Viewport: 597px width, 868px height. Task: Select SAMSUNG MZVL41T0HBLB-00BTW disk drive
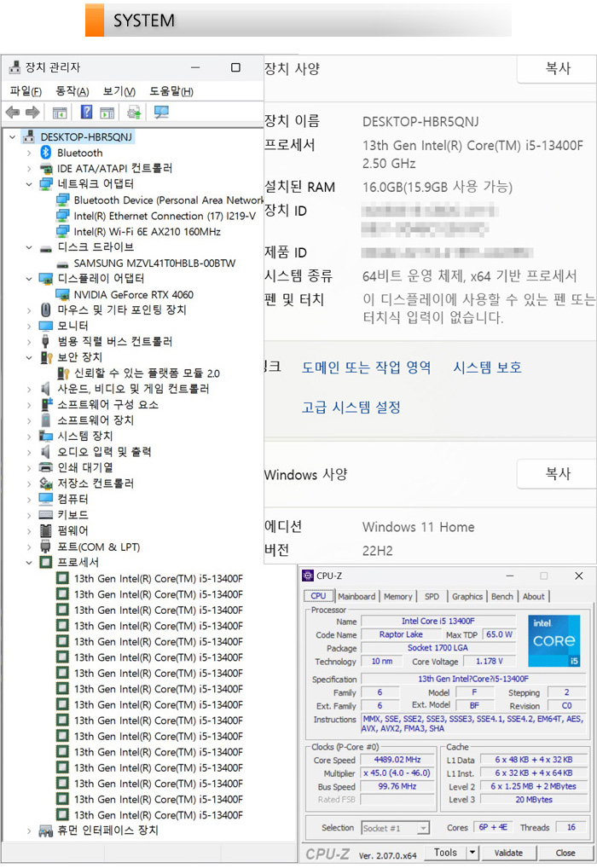coord(154,263)
